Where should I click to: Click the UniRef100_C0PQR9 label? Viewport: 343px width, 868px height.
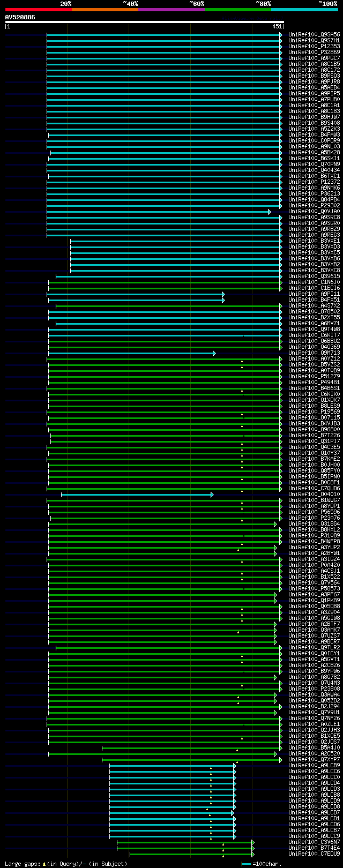click(x=314, y=140)
